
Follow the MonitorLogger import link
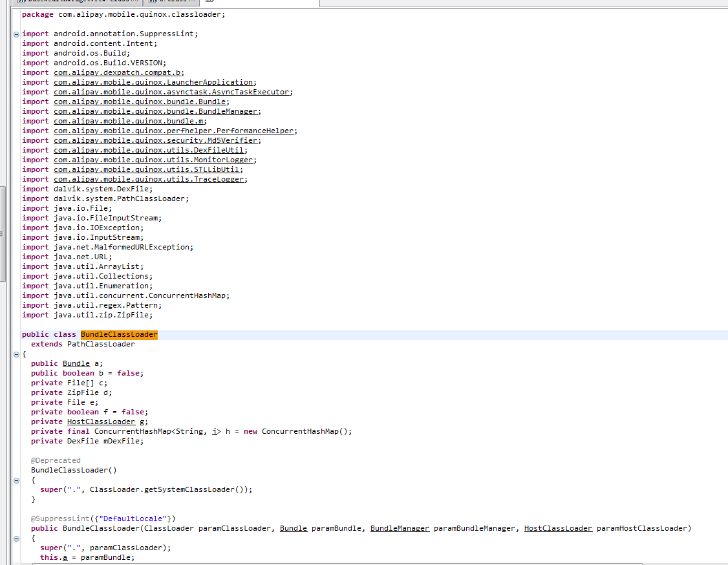tap(153, 160)
